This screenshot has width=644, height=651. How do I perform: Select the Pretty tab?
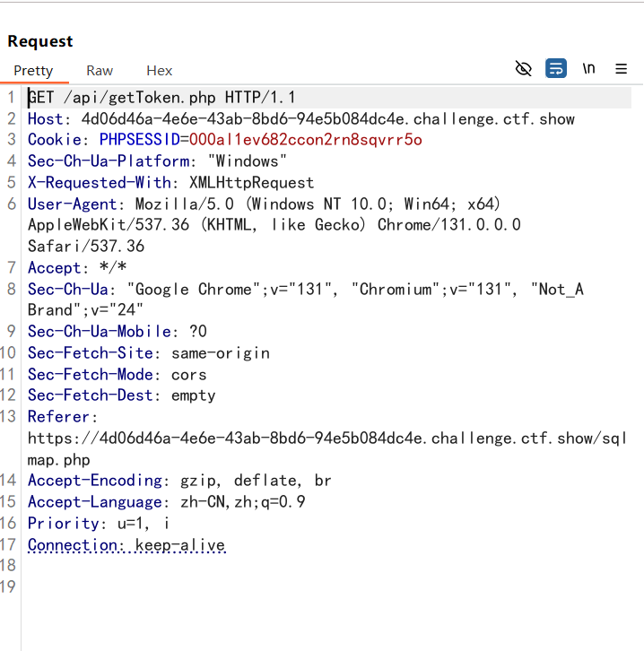(x=33, y=70)
